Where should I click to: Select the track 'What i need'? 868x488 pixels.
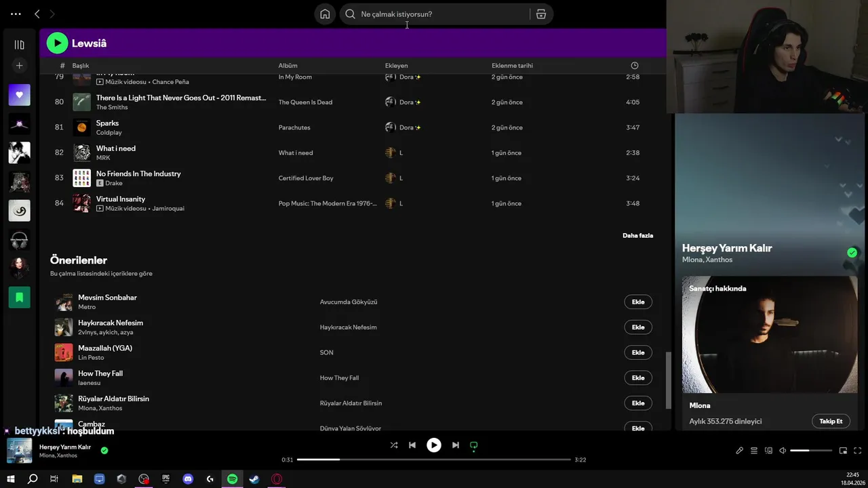116,148
